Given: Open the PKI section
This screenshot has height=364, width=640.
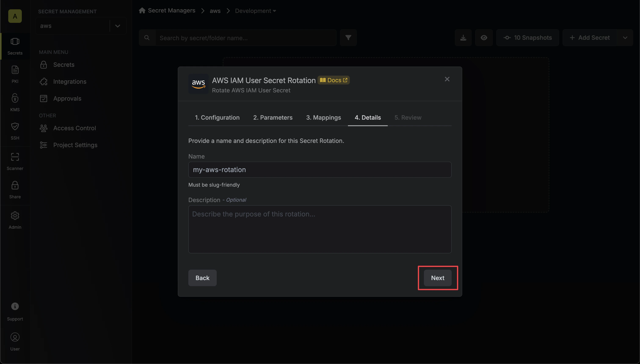Looking at the screenshot, I should (x=15, y=74).
